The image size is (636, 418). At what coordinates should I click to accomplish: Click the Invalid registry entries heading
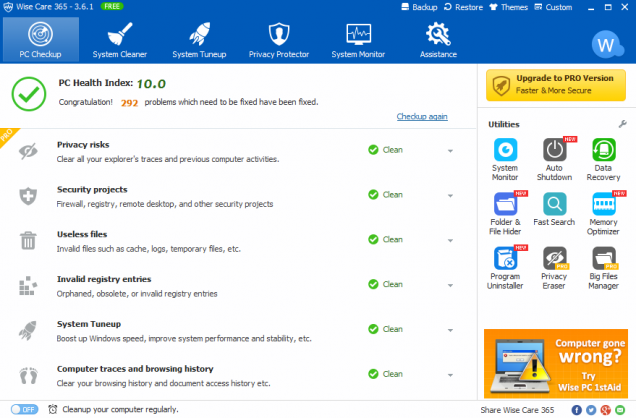point(104,279)
